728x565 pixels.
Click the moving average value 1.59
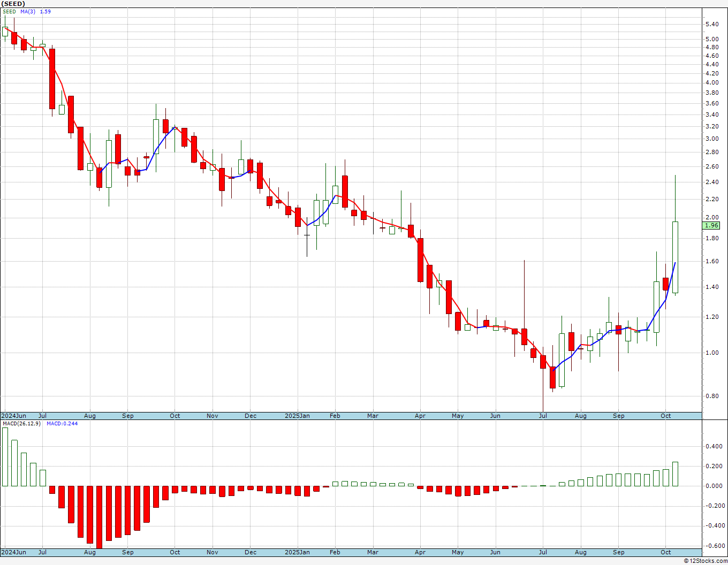[45, 11]
